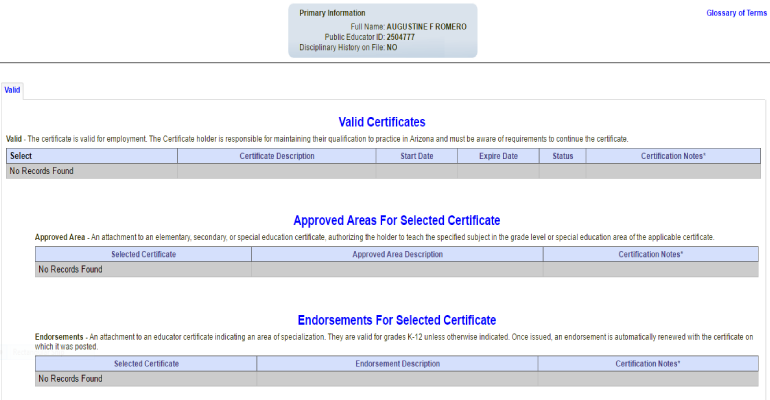Sort by the Start Date column header

[416, 156]
